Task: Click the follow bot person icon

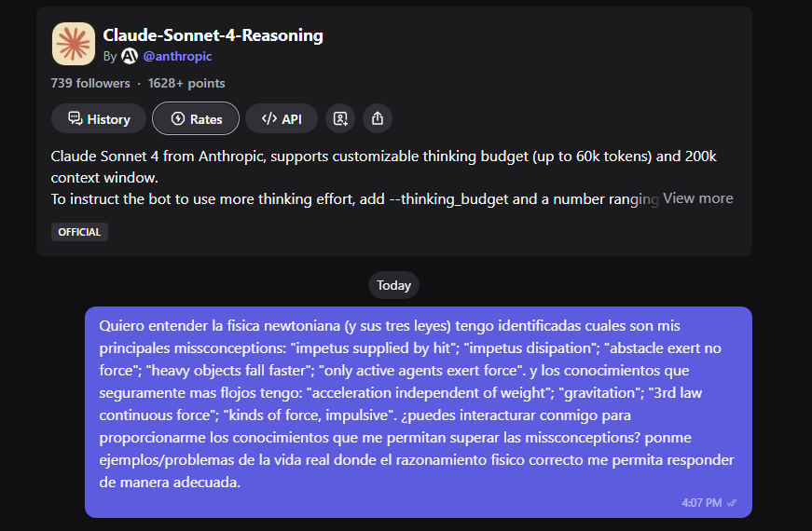Action: coord(340,119)
